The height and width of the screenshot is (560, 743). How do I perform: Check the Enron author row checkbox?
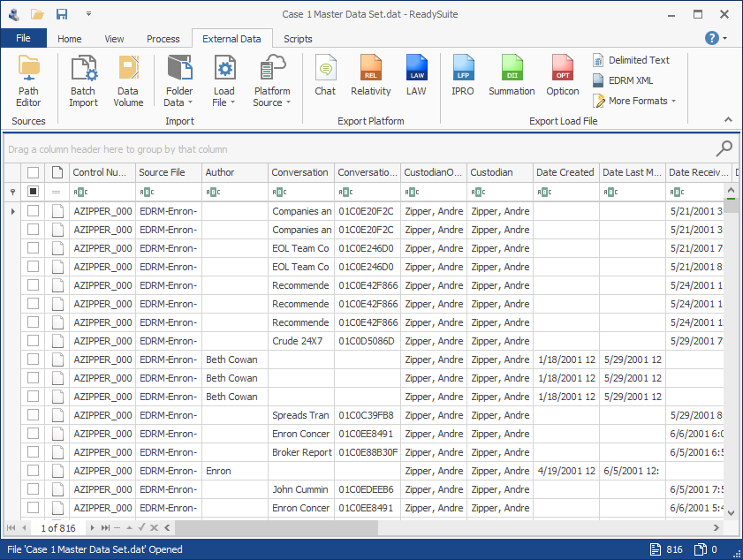pos(34,471)
